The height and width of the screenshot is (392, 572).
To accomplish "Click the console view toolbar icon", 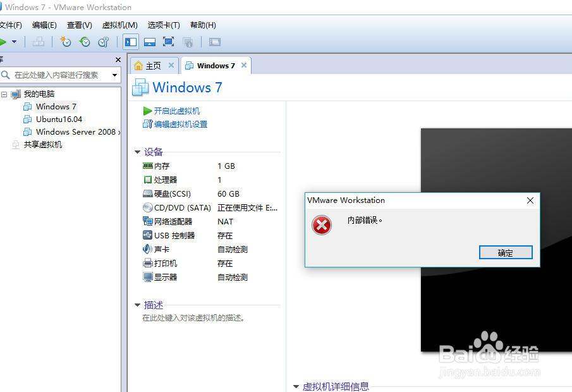I will (214, 42).
